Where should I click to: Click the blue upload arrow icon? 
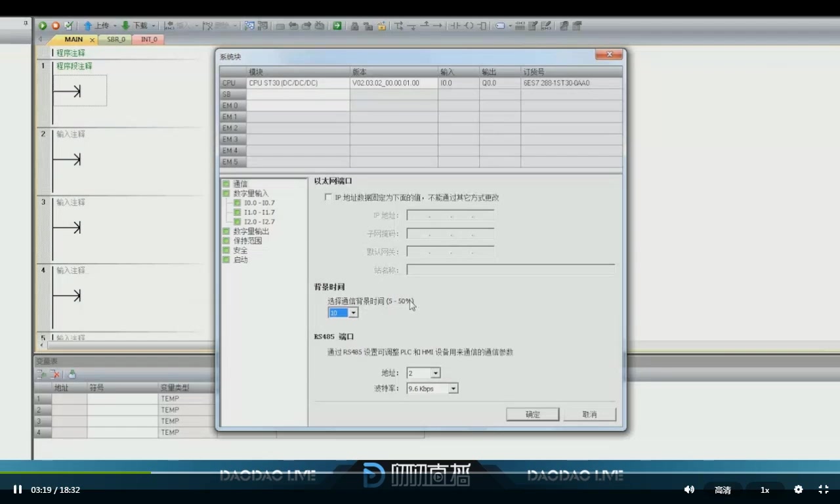(87, 26)
